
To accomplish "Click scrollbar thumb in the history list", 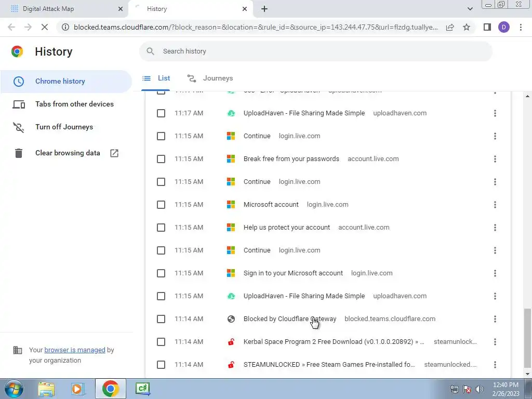I will tap(527, 338).
